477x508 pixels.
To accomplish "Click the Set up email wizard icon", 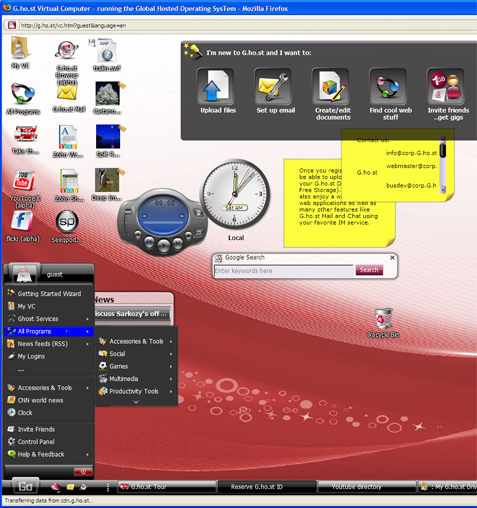I will (273, 86).
